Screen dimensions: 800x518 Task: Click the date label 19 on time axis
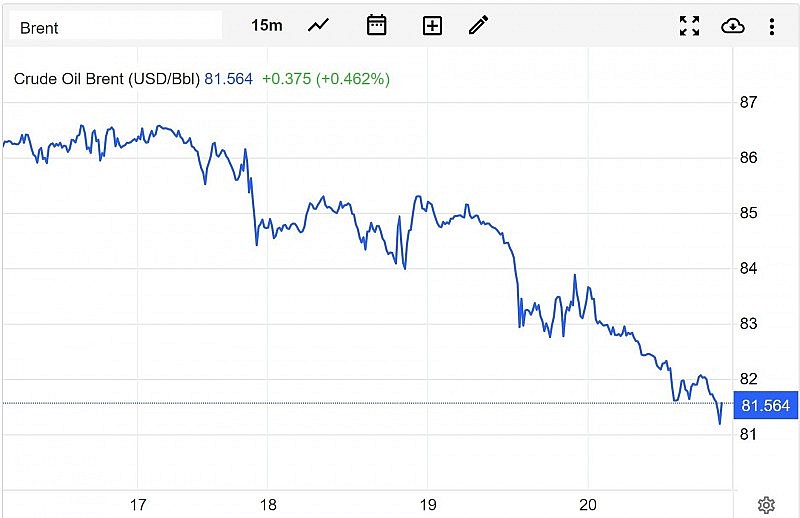point(428,505)
